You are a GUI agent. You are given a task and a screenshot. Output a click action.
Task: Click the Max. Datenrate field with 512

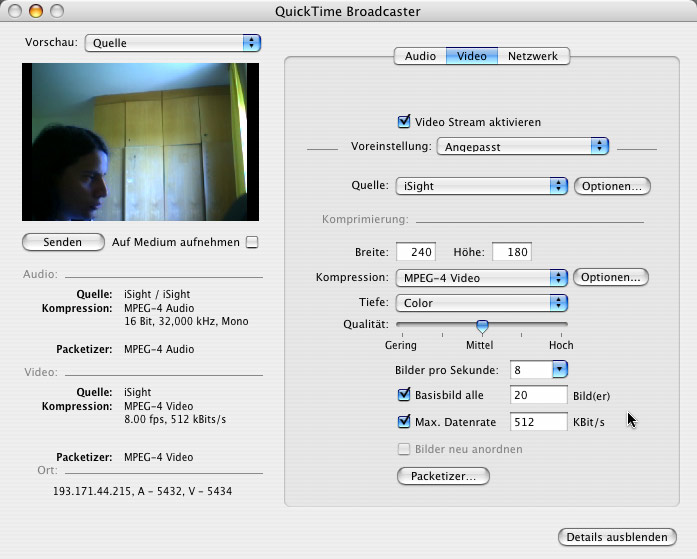538,422
